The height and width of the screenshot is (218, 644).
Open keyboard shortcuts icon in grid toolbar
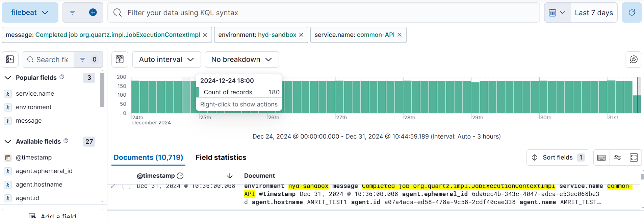click(601, 158)
